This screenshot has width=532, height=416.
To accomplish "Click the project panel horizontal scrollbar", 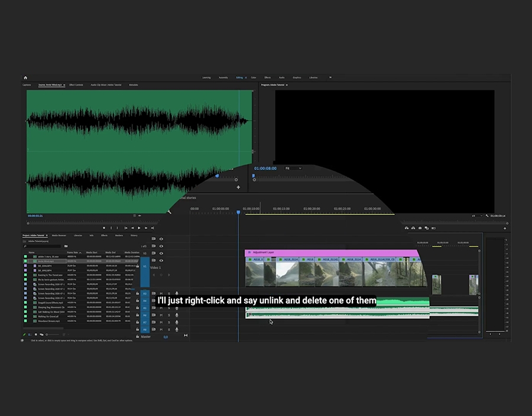I will click(43, 328).
